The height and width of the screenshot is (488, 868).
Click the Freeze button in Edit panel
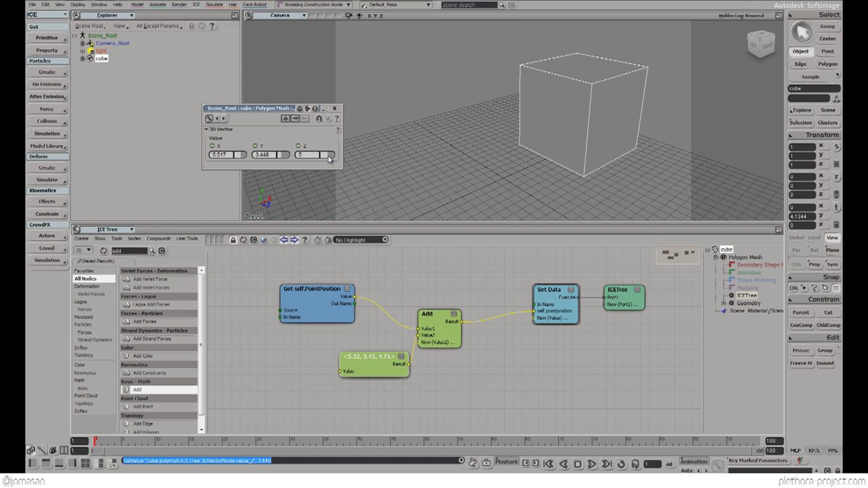(800, 351)
